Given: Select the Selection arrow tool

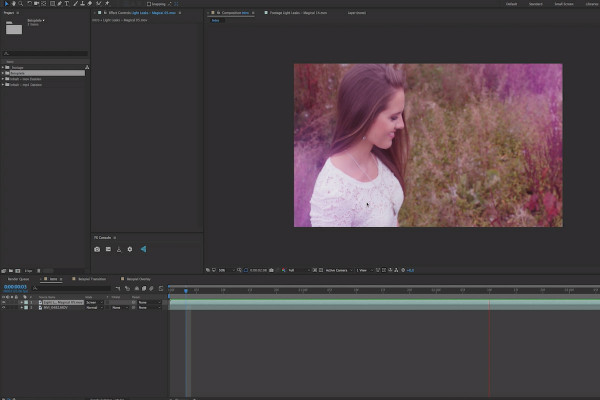Looking at the screenshot, I should tap(6, 3).
